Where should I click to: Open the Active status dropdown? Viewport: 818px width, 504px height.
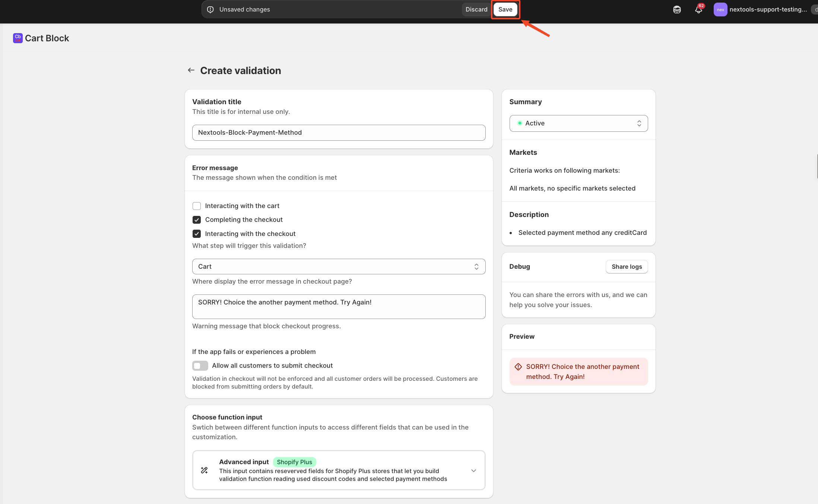[x=578, y=123]
